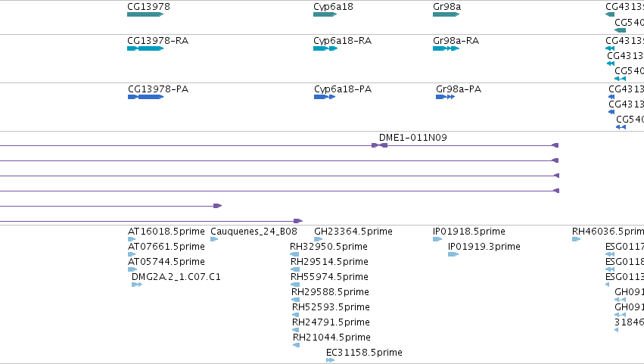Click the Cyp6a18-PA protein glyph
This screenshot has height=364, width=644.
pos(325,97)
